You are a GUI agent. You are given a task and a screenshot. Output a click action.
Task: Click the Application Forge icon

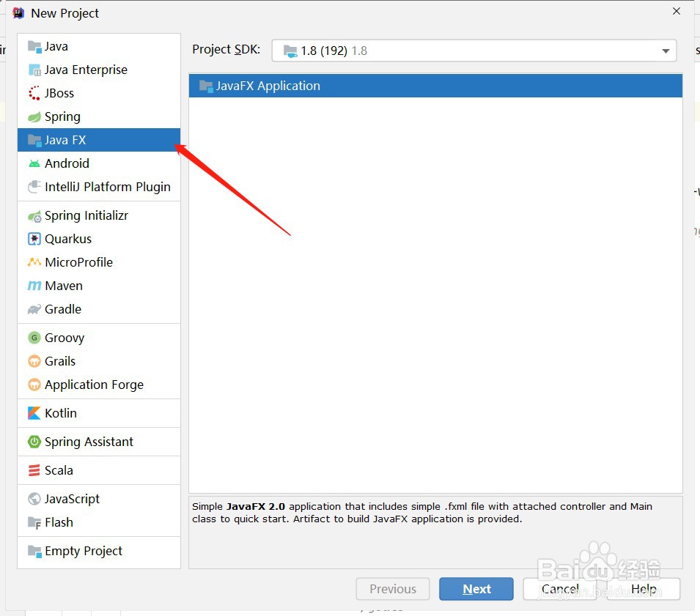[x=34, y=385]
